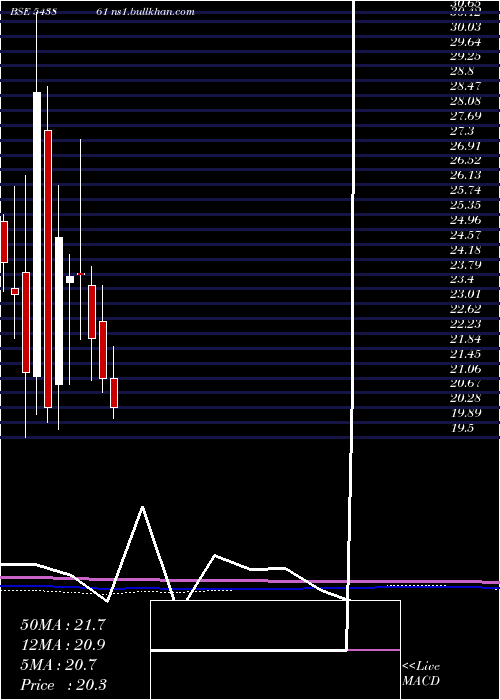This screenshot has width=500, height=700.
Task: Click the 28.8 price axis label
Action: click(x=462, y=71)
